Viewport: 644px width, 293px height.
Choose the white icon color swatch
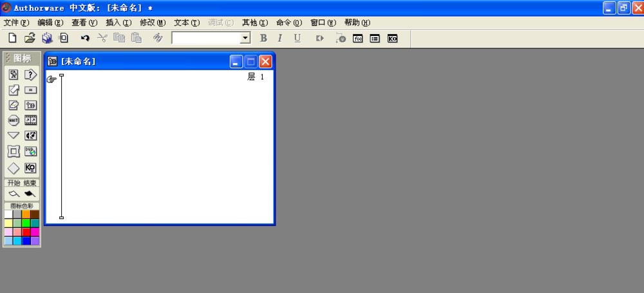[8, 214]
